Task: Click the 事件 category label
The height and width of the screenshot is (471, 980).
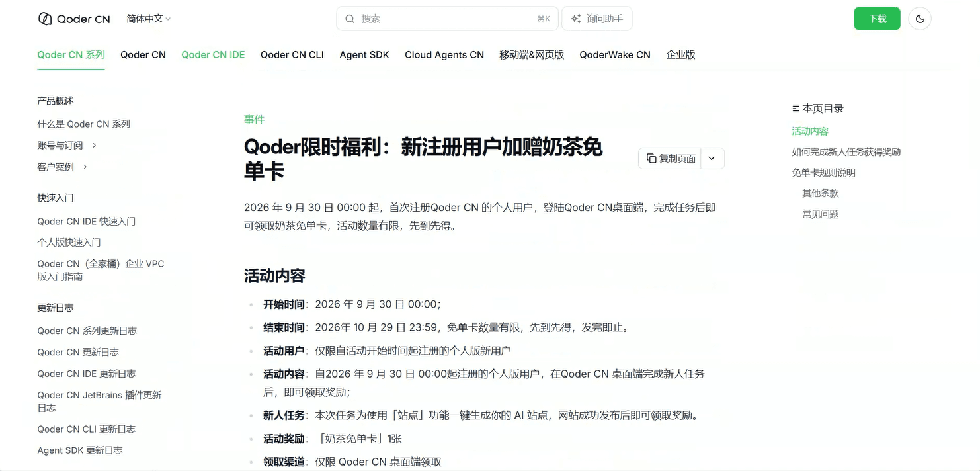Action: 254,119
